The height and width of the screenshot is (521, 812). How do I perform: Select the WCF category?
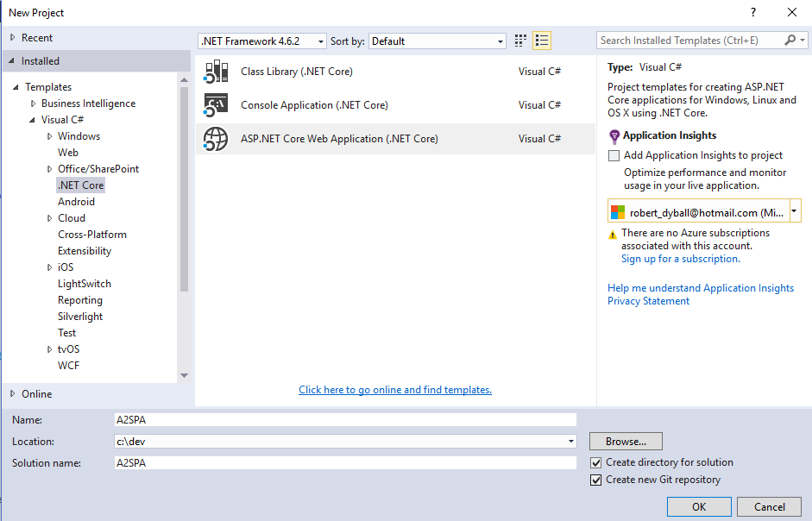[x=68, y=366]
